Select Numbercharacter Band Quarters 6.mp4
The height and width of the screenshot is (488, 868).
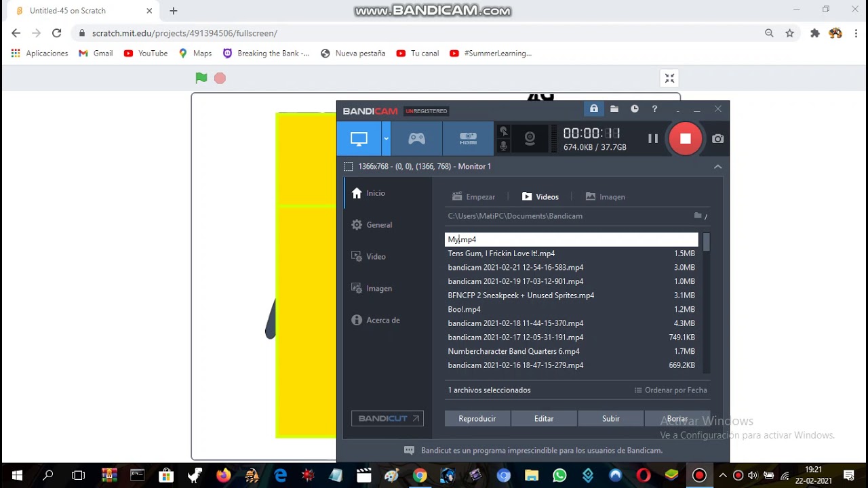click(571, 351)
